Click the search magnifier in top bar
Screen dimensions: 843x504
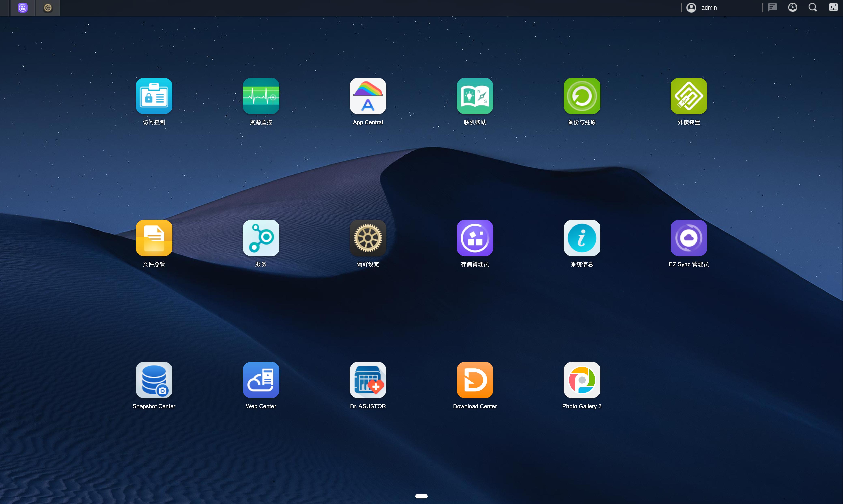(812, 7)
